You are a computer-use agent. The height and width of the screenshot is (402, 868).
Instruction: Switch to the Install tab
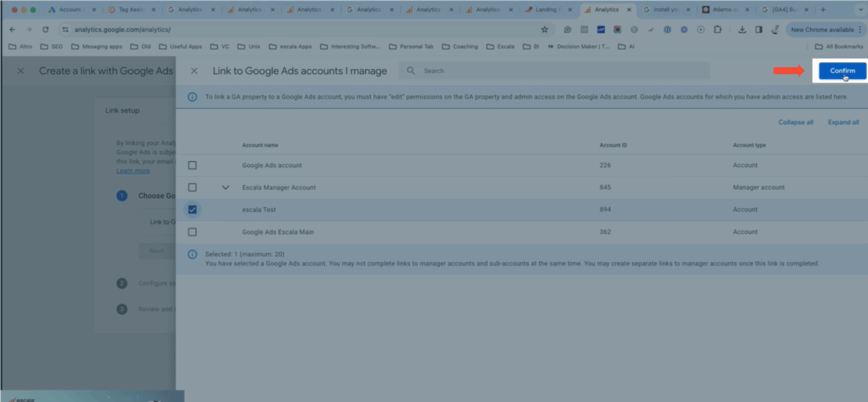coord(666,10)
